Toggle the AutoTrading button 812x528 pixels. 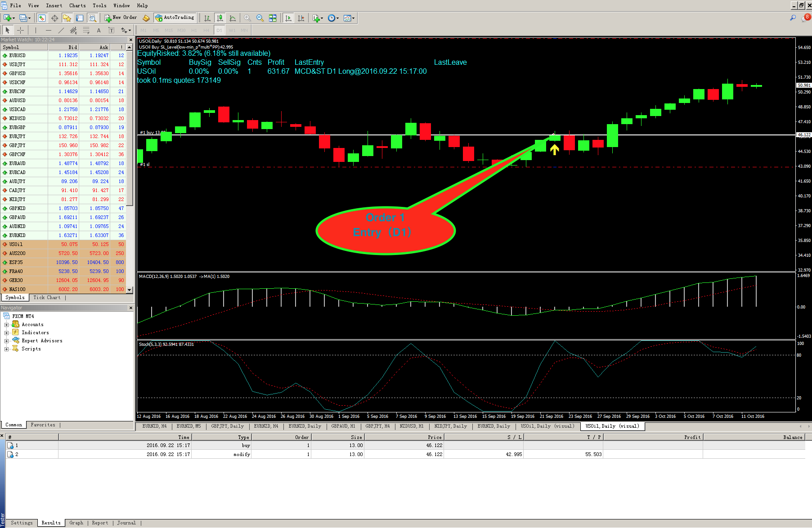point(175,18)
